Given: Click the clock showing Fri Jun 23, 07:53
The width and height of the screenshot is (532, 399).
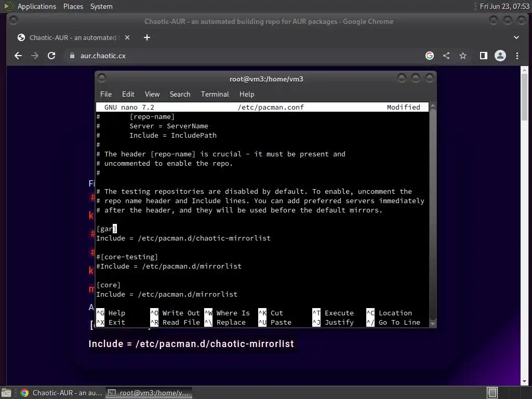Looking at the screenshot, I should (x=504, y=6).
